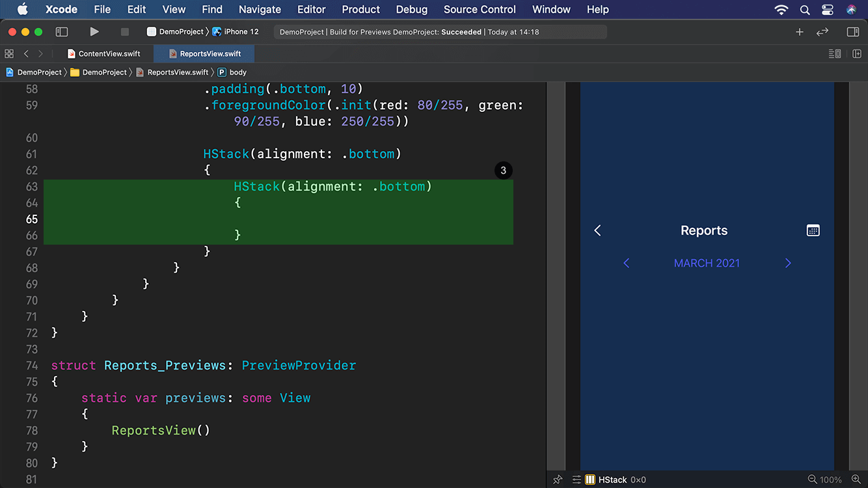The width and height of the screenshot is (868, 488).
Task: Open Control Center in menu bar
Action: coord(828,10)
